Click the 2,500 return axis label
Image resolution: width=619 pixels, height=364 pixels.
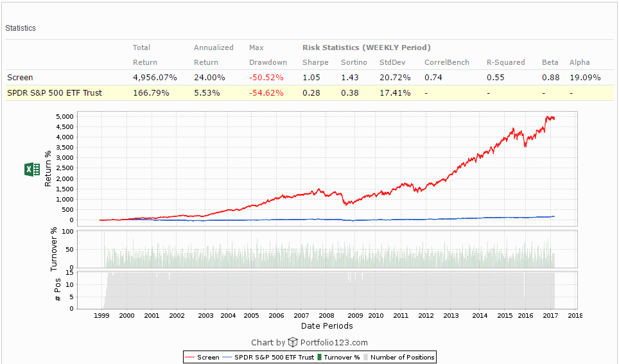[x=65, y=168]
